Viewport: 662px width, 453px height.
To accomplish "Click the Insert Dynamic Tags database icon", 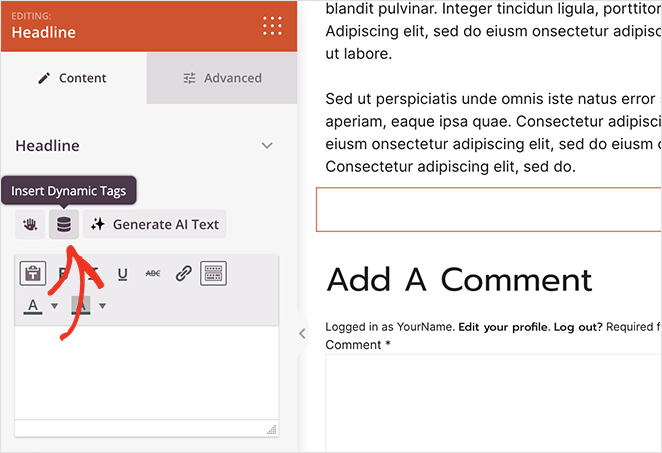I will [x=64, y=224].
